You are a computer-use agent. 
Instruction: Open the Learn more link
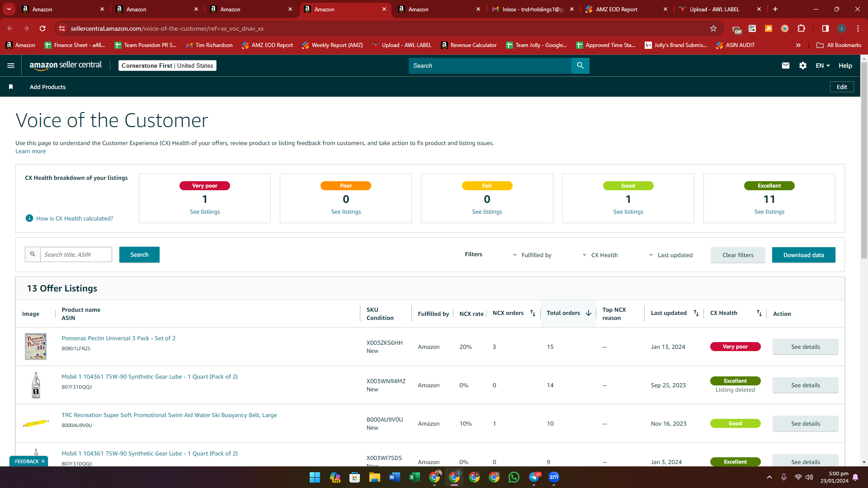pyautogui.click(x=30, y=151)
